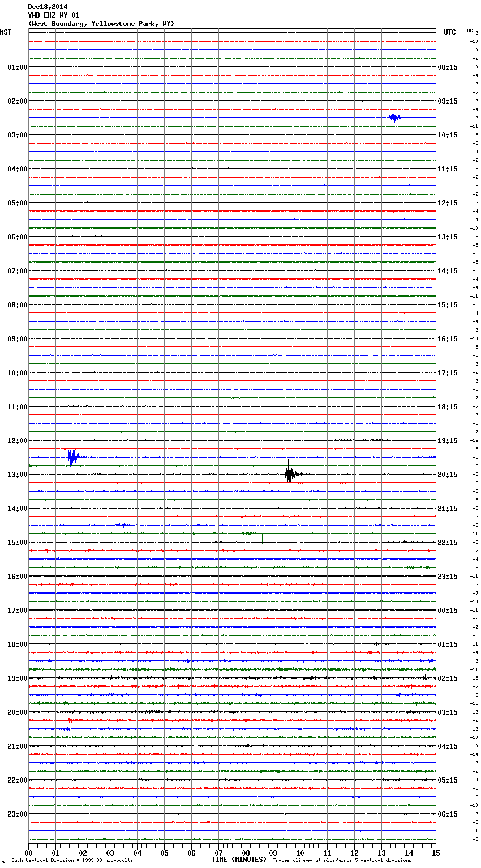Viewport: 481px width, 868px height.
Task: Click minute 03 on the bottom axis
Action: [x=110, y=853]
